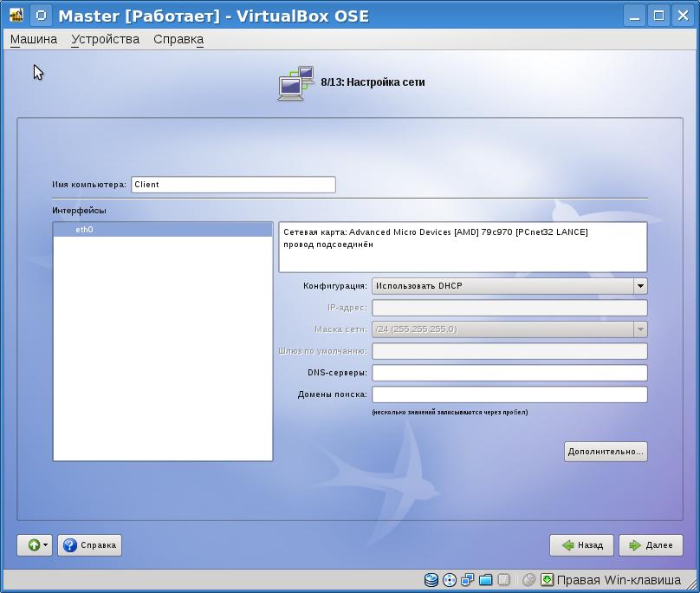Click the Дополнительно... button
The width and height of the screenshot is (700, 593).
[606, 452]
